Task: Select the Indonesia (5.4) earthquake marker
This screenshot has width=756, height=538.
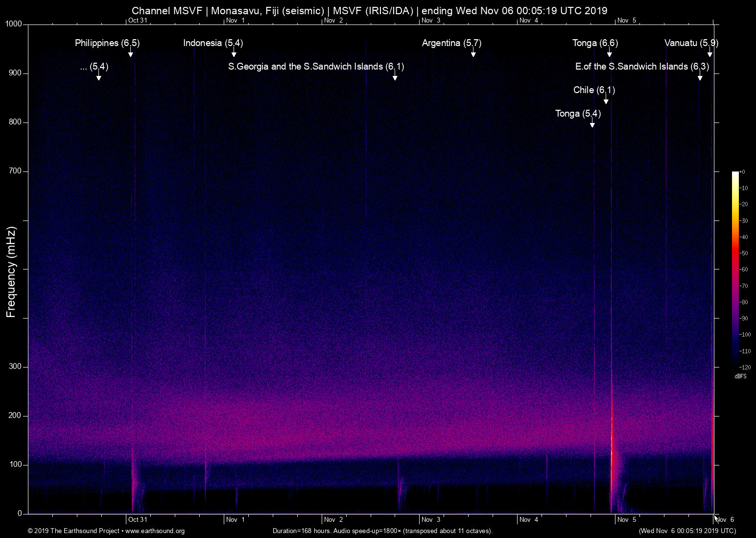Action: [x=213, y=43]
